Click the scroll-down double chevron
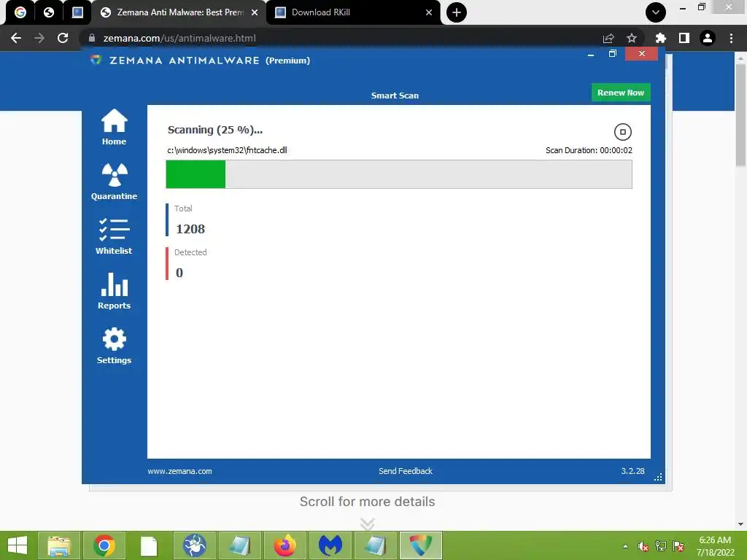This screenshot has width=747, height=560. tap(368, 524)
